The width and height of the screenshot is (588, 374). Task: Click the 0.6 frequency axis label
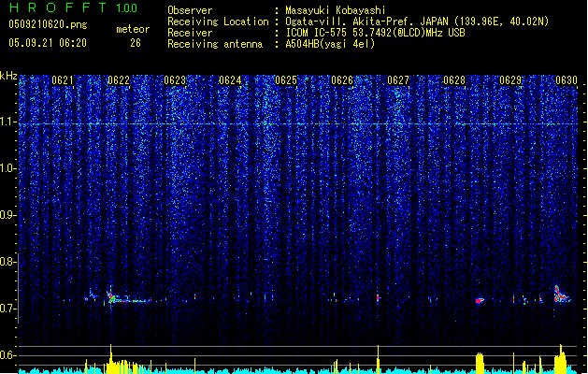coord(7,355)
